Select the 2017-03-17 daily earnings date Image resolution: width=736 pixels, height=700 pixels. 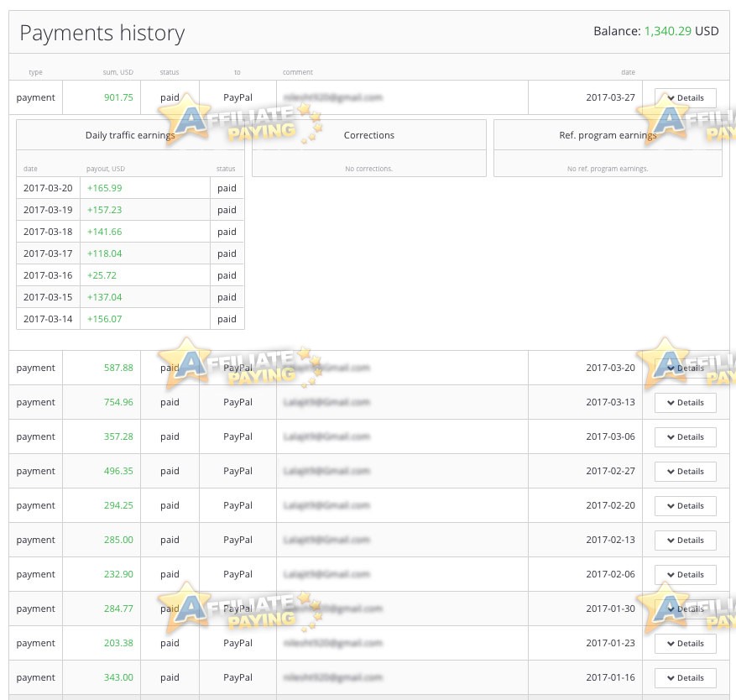pyautogui.click(x=48, y=253)
